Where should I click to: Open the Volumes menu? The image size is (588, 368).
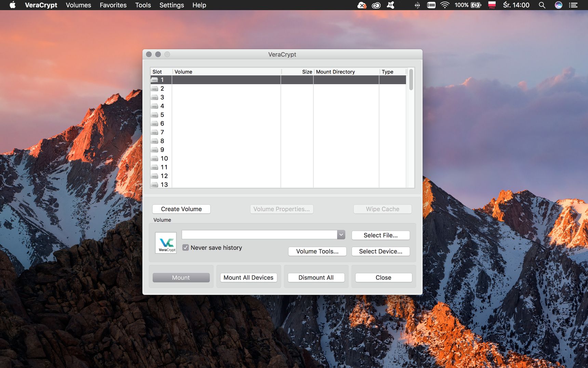78,5
